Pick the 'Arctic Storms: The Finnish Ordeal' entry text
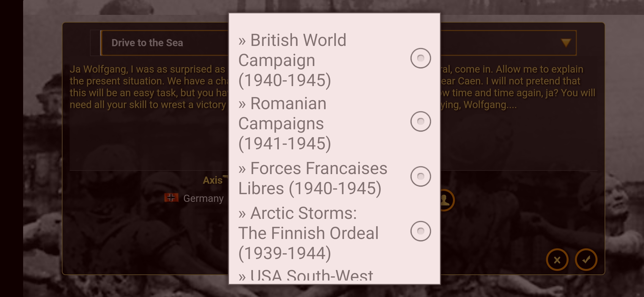644x297 pixels. (x=308, y=233)
